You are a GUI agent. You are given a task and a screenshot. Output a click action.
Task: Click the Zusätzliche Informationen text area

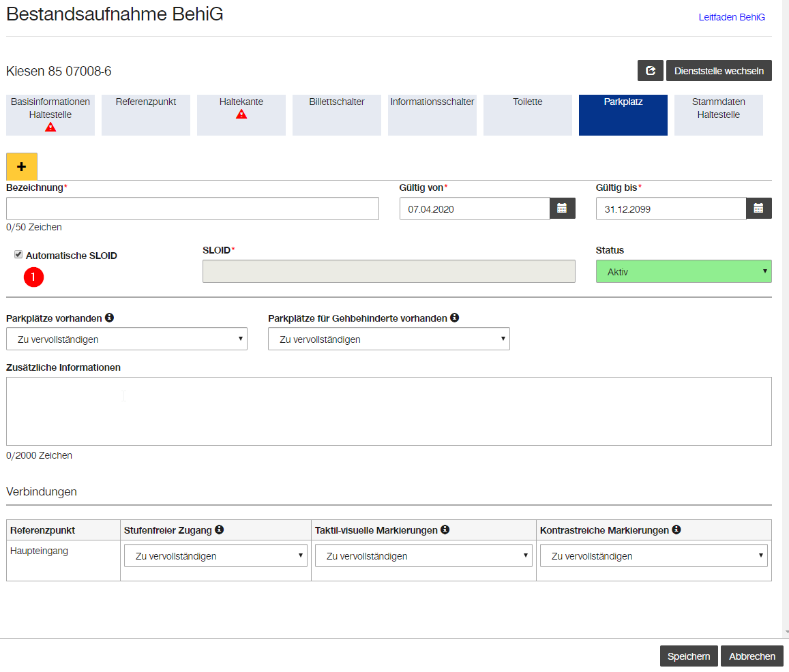click(389, 411)
